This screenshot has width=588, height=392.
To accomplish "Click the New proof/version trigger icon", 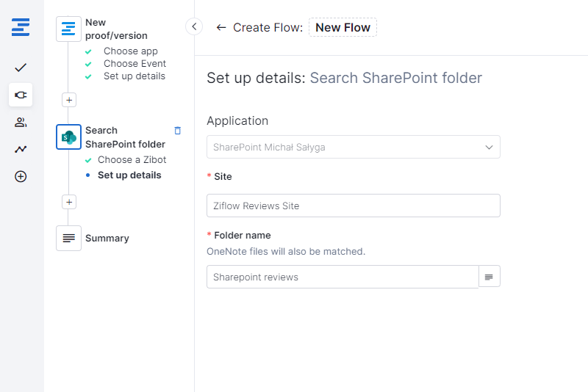I will tap(68, 29).
